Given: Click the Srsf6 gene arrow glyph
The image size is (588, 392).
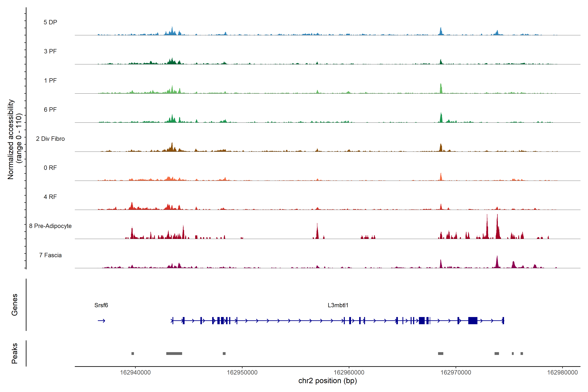Looking at the screenshot, I should [101, 321].
